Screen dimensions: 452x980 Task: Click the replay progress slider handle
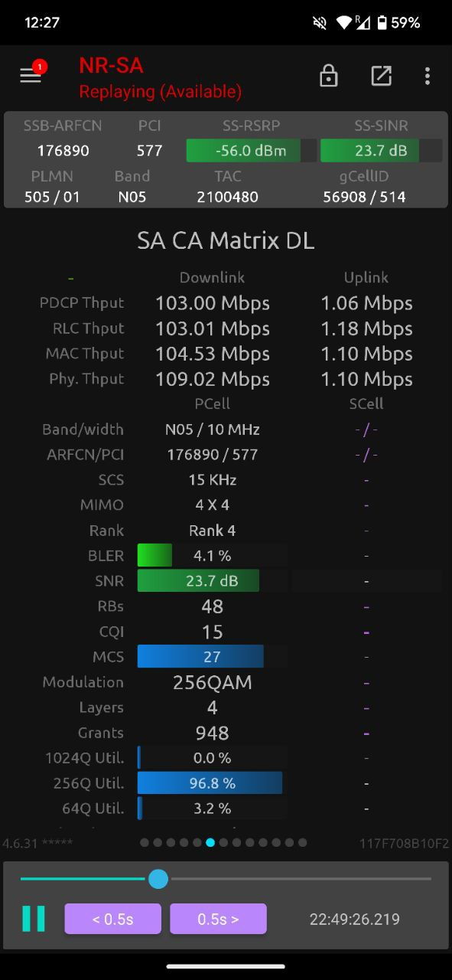(x=158, y=878)
